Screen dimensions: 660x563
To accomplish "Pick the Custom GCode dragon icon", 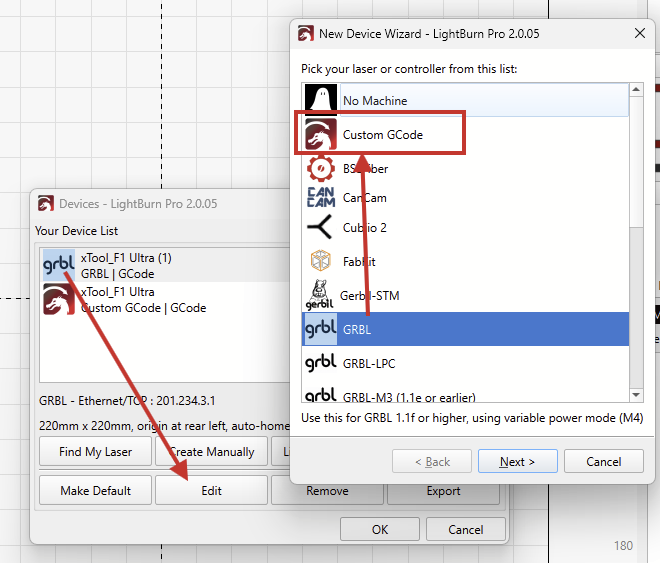I will [x=321, y=134].
